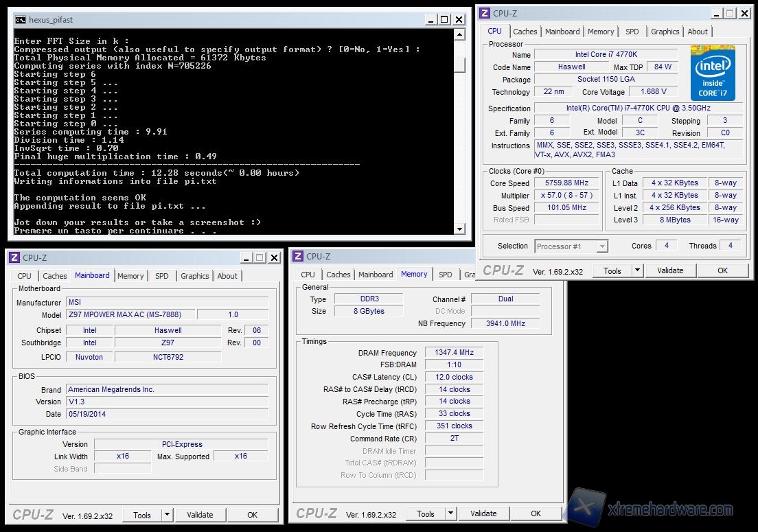Click the Intel Core i7 logo badge
Image resolution: width=758 pixels, height=532 pixels.
[713, 73]
